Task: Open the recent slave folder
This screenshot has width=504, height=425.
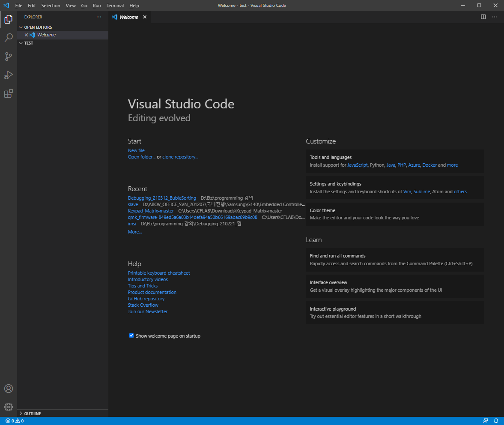Action: pos(133,204)
